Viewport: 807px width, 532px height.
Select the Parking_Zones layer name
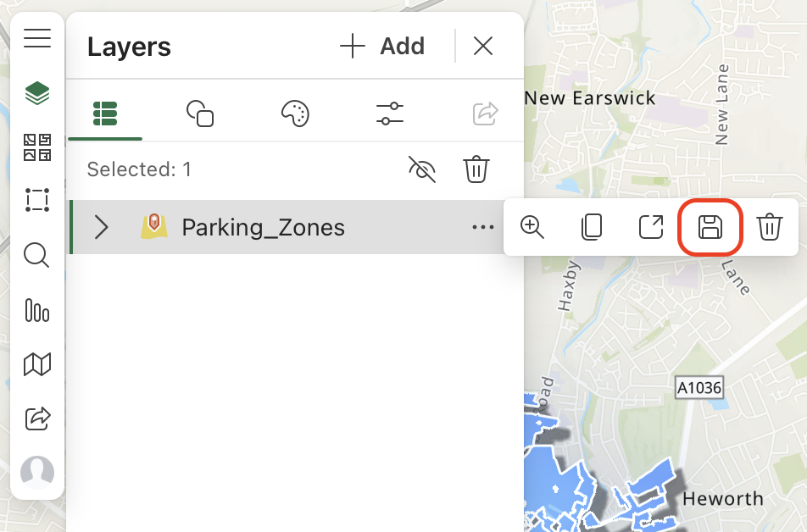[x=263, y=227]
